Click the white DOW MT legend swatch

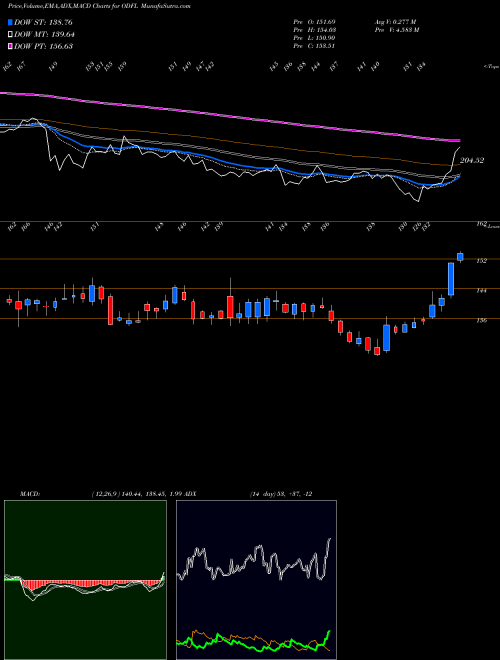tap(11, 34)
